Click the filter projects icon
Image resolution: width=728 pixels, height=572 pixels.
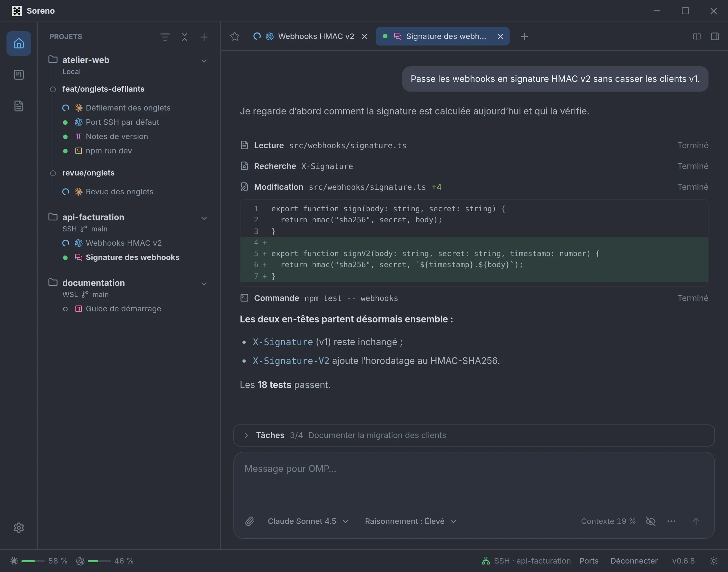tap(165, 37)
